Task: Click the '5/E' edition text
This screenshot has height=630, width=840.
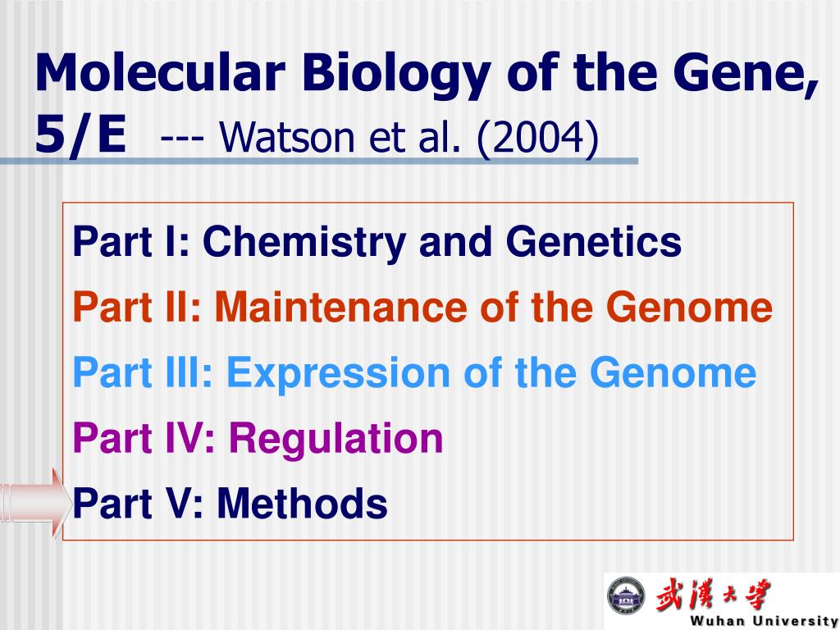Action: 81,135
